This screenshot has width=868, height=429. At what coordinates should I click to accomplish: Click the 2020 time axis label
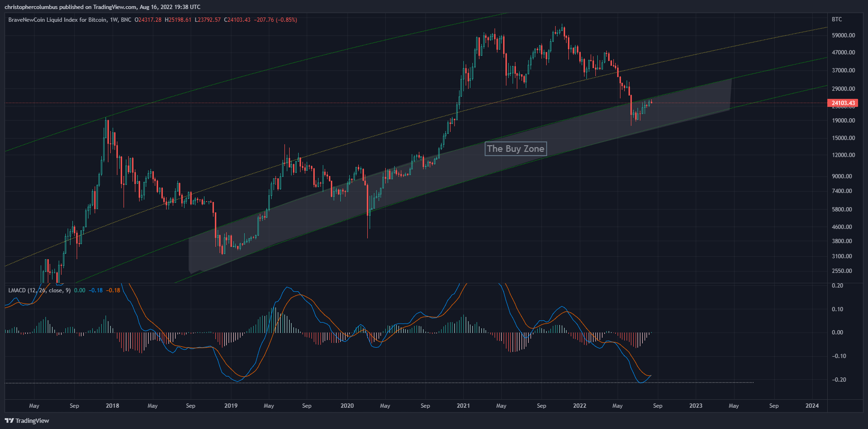tap(347, 406)
